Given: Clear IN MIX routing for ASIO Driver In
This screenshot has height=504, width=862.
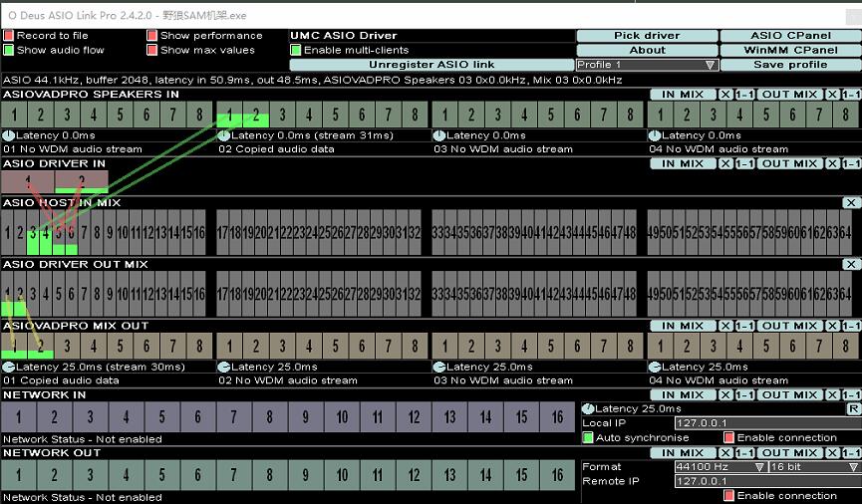Looking at the screenshot, I should 725,163.
